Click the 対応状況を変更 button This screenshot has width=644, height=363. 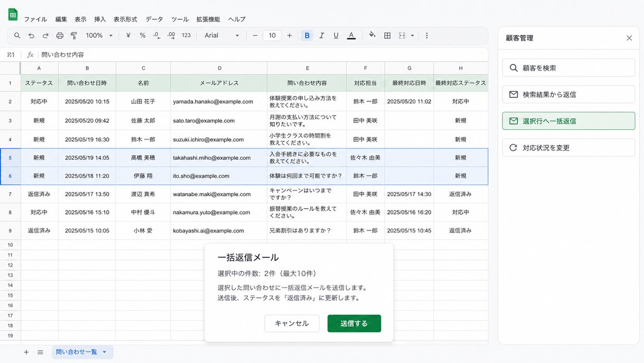569,147
